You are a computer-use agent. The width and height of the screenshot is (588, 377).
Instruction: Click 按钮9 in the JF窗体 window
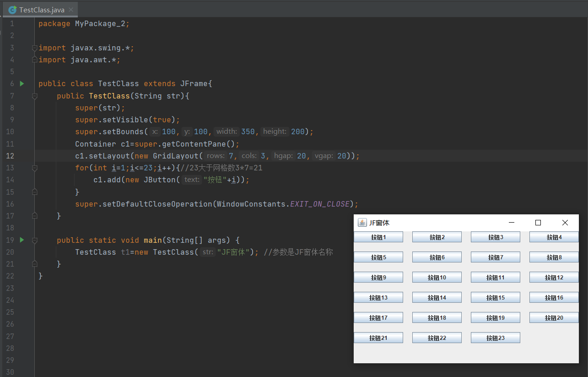pos(378,277)
